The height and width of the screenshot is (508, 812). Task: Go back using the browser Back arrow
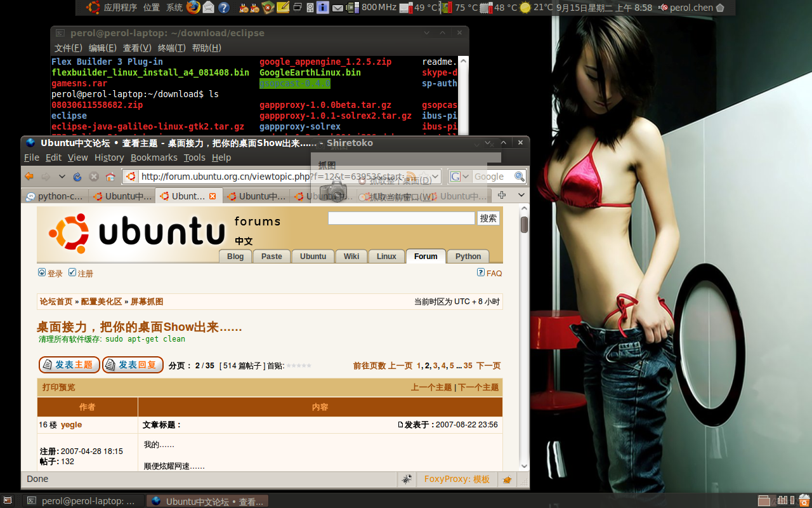29,177
